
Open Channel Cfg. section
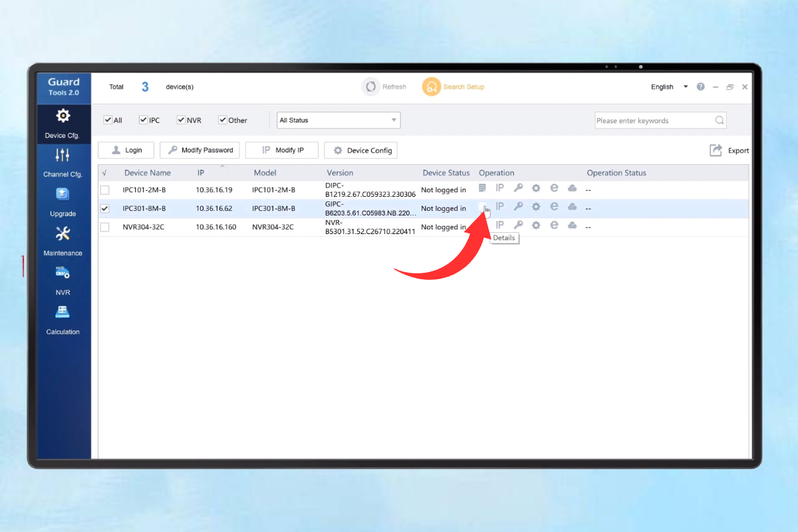(x=63, y=163)
